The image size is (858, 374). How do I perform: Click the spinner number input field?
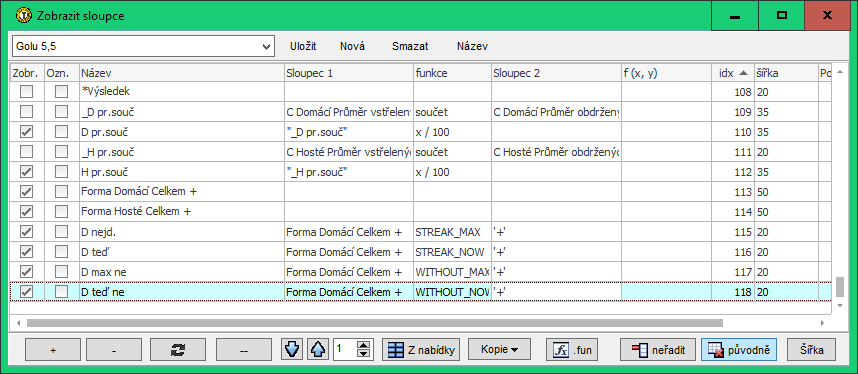pyautogui.click(x=345, y=349)
